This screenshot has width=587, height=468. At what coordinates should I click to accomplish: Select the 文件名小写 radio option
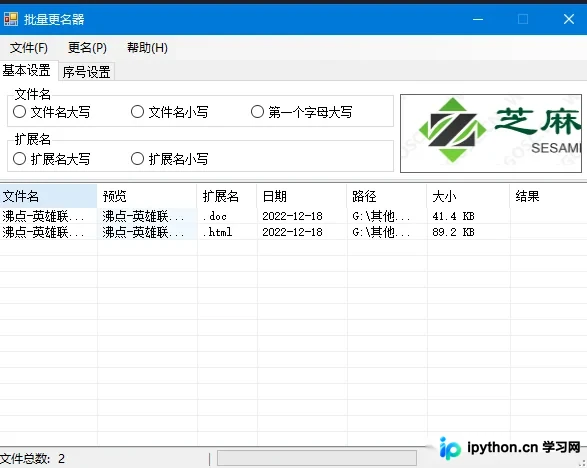pos(170,112)
